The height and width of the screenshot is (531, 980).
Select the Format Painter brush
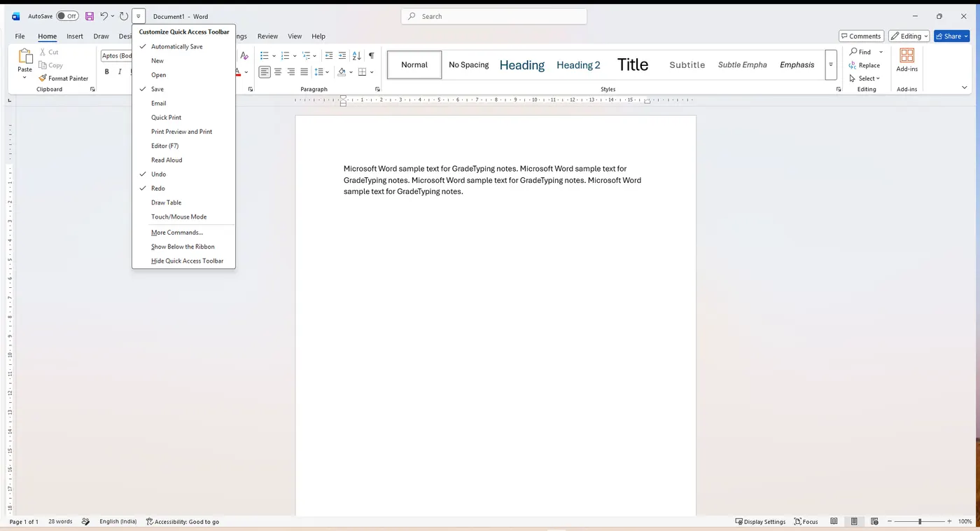(x=64, y=78)
